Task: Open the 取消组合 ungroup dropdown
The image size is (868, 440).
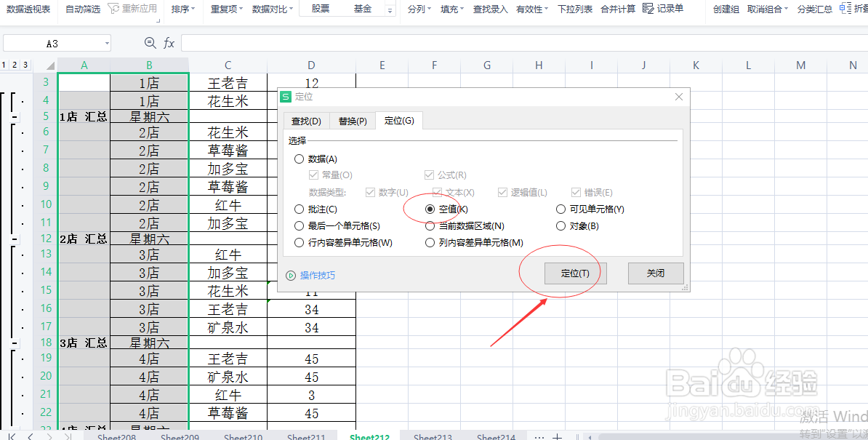Action: click(x=768, y=9)
